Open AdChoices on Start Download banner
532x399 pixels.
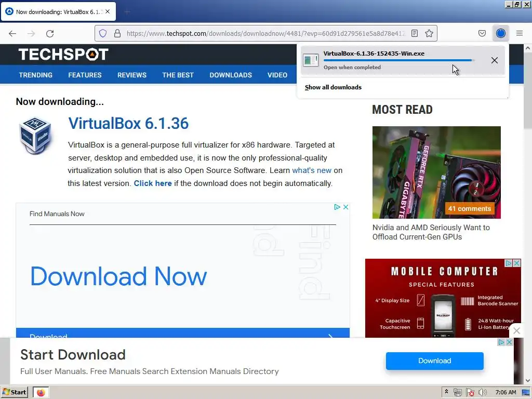click(x=501, y=342)
